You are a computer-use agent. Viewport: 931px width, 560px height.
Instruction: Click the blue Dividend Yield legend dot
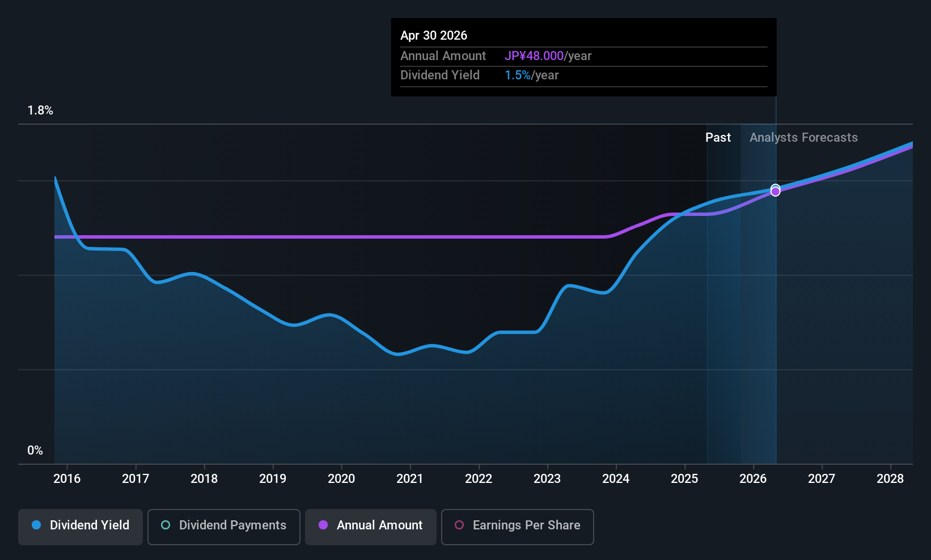coord(36,525)
